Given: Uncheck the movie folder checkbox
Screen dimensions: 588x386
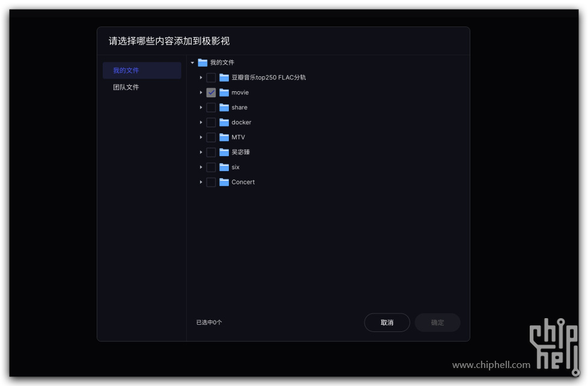Looking at the screenshot, I should click(211, 92).
